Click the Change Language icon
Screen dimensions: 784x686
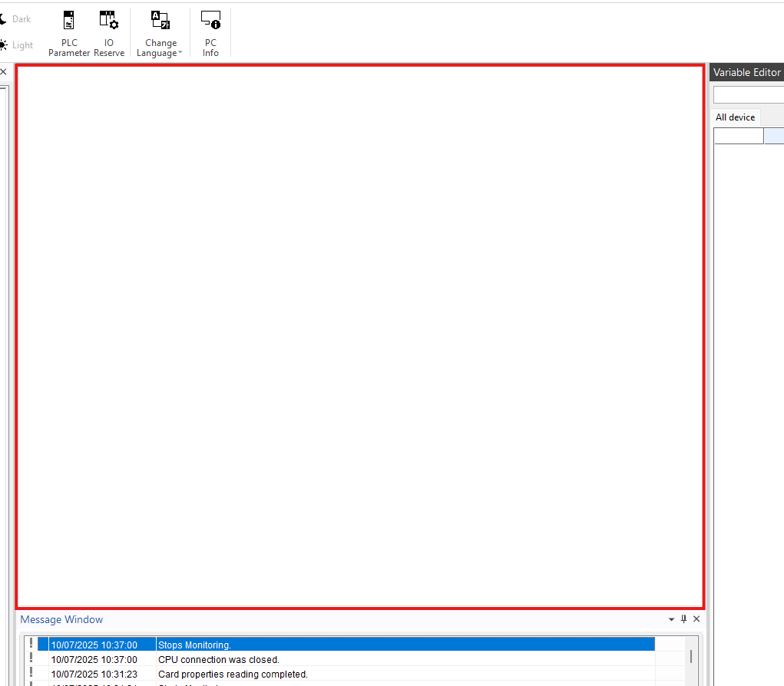pos(160,21)
